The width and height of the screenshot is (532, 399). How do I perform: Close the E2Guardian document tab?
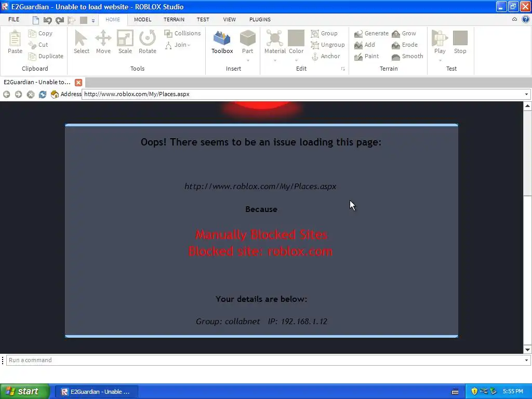pos(78,83)
